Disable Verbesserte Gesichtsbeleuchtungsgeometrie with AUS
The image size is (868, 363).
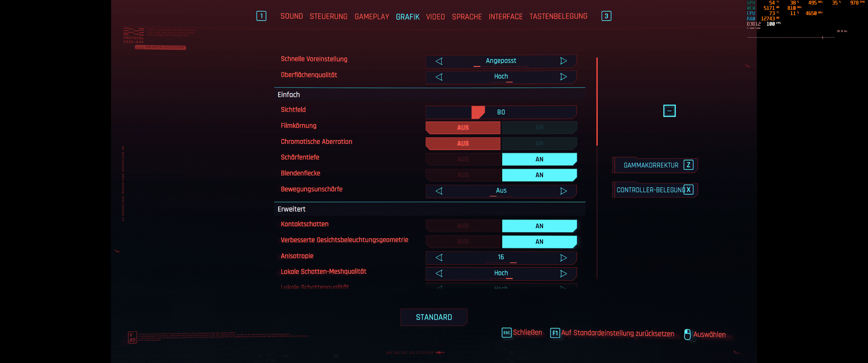463,242
